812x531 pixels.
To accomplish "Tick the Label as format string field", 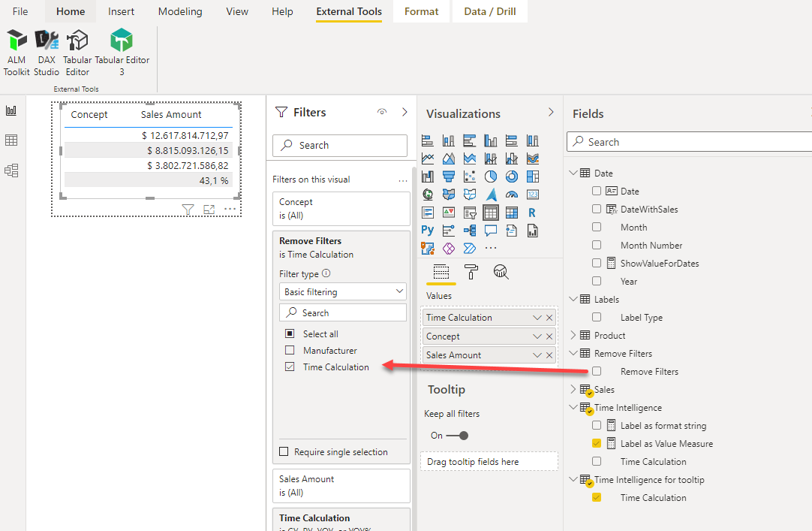I will (x=597, y=426).
